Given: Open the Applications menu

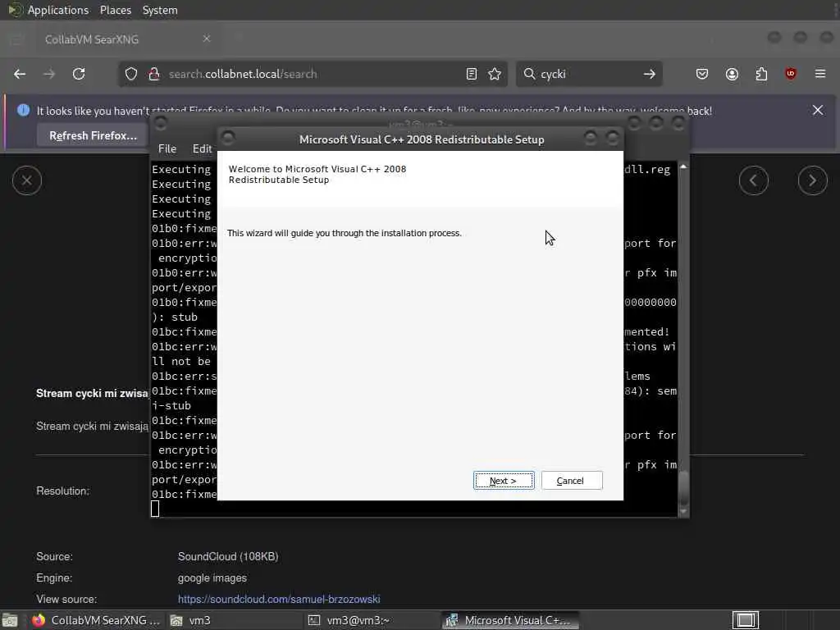Looking at the screenshot, I should point(58,10).
